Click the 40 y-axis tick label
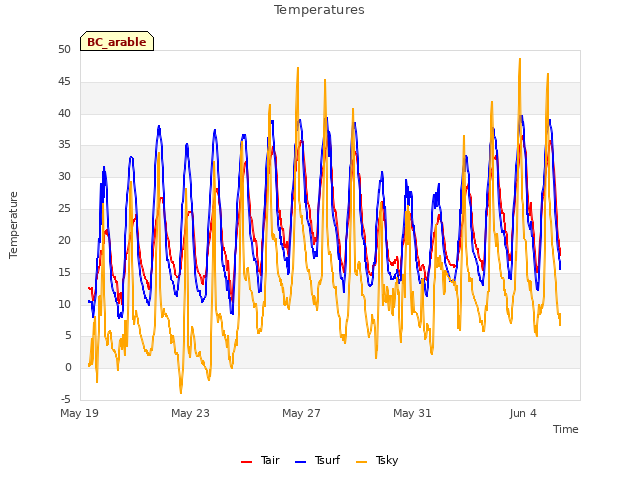The image size is (640, 480). click(x=64, y=113)
